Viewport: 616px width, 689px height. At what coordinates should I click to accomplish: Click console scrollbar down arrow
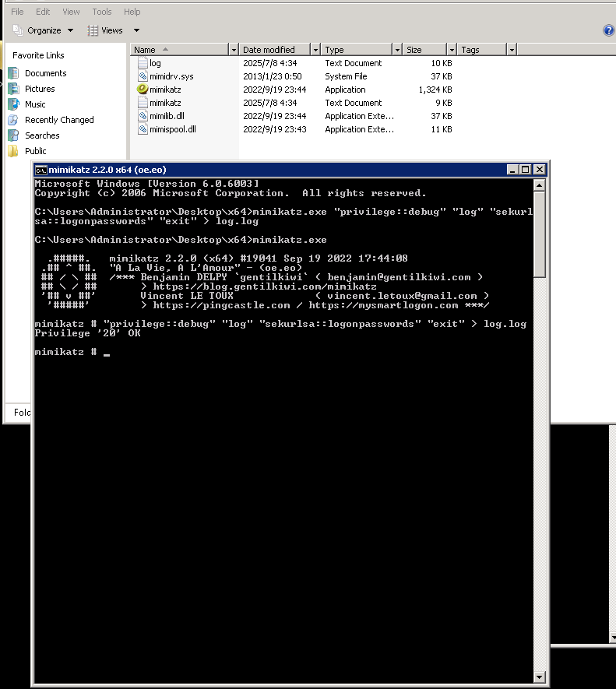click(540, 677)
